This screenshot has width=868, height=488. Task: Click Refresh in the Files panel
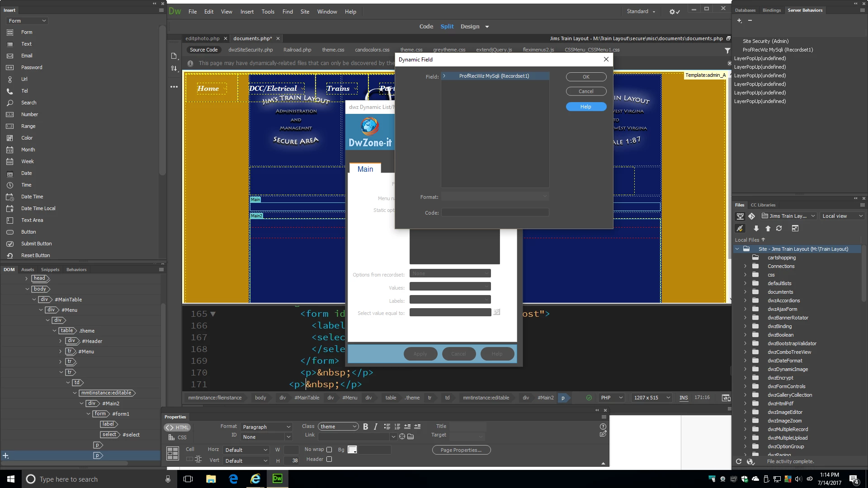(x=779, y=229)
